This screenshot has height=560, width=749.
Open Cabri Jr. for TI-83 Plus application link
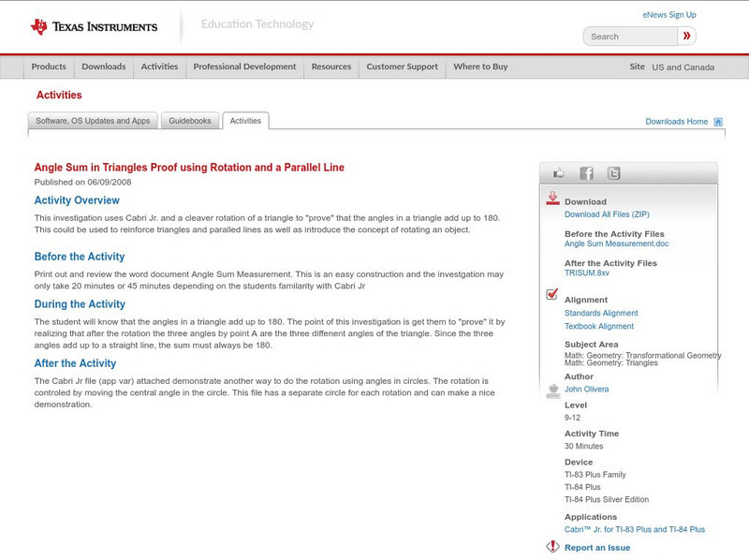635,529
